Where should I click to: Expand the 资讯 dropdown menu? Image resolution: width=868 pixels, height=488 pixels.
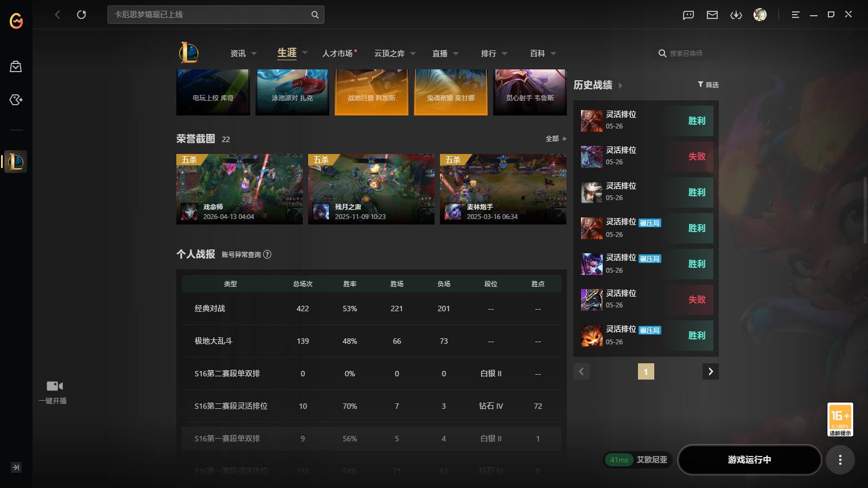click(254, 54)
